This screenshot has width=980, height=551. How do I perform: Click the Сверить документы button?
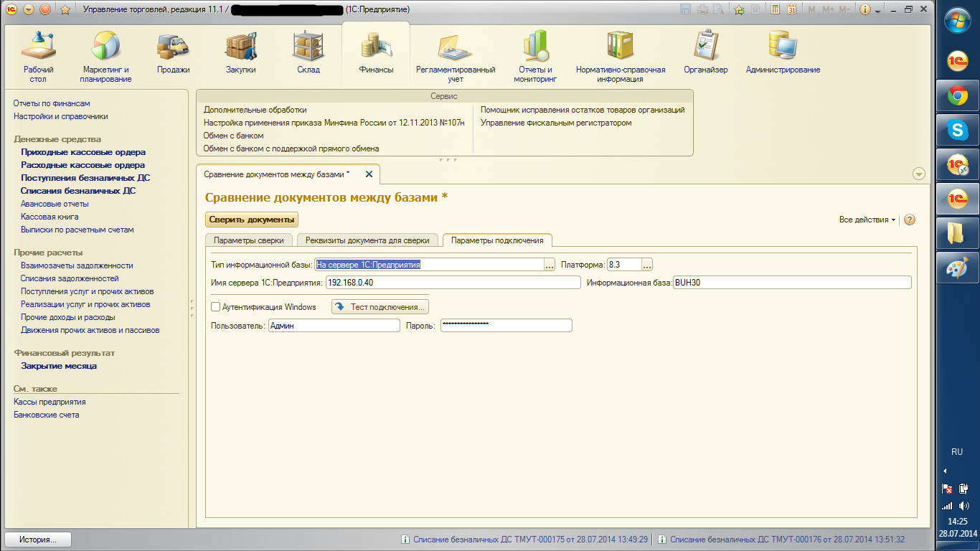(x=252, y=220)
